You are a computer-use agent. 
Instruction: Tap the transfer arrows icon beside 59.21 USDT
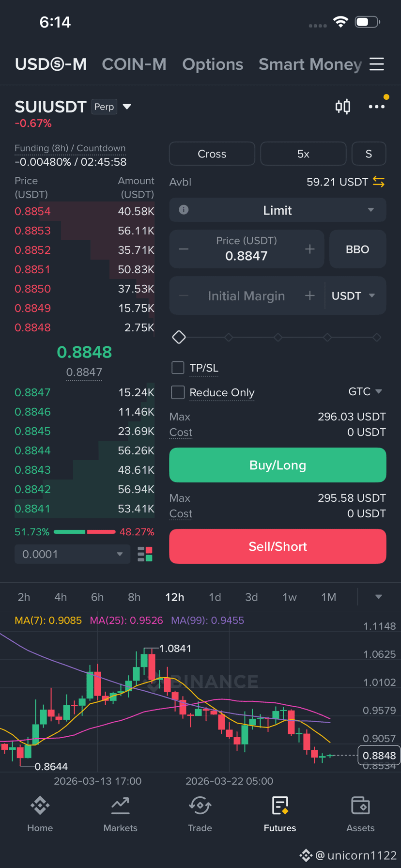[379, 182]
